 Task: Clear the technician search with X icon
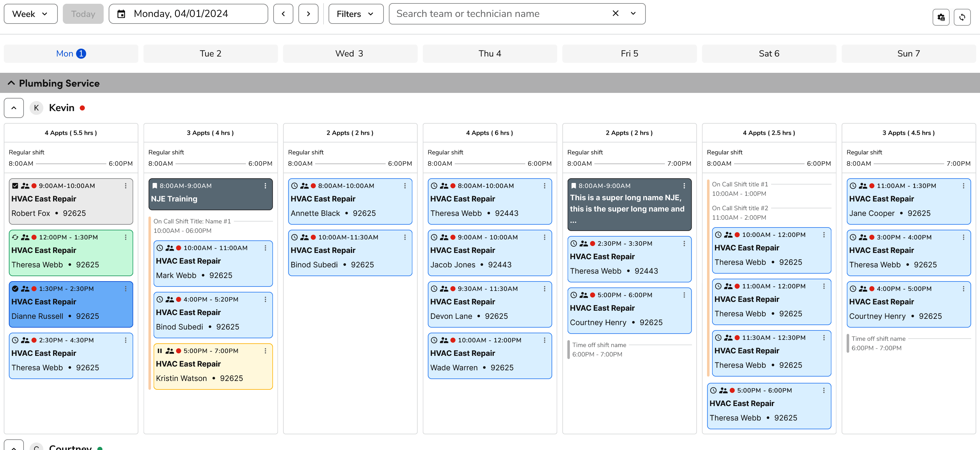click(615, 13)
